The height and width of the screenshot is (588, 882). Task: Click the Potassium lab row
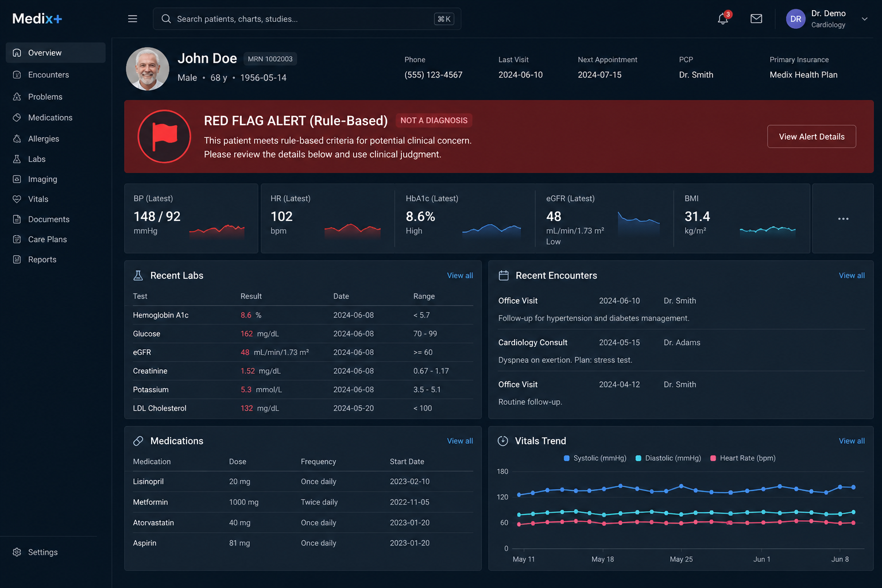click(x=303, y=390)
